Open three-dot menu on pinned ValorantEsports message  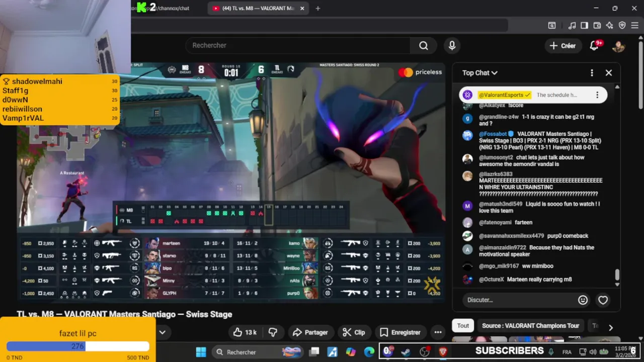tap(597, 95)
